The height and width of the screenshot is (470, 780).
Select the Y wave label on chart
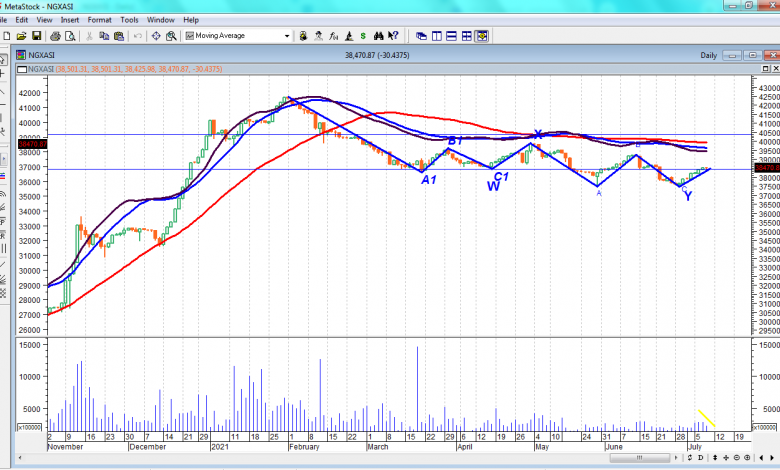tap(688, 196)
